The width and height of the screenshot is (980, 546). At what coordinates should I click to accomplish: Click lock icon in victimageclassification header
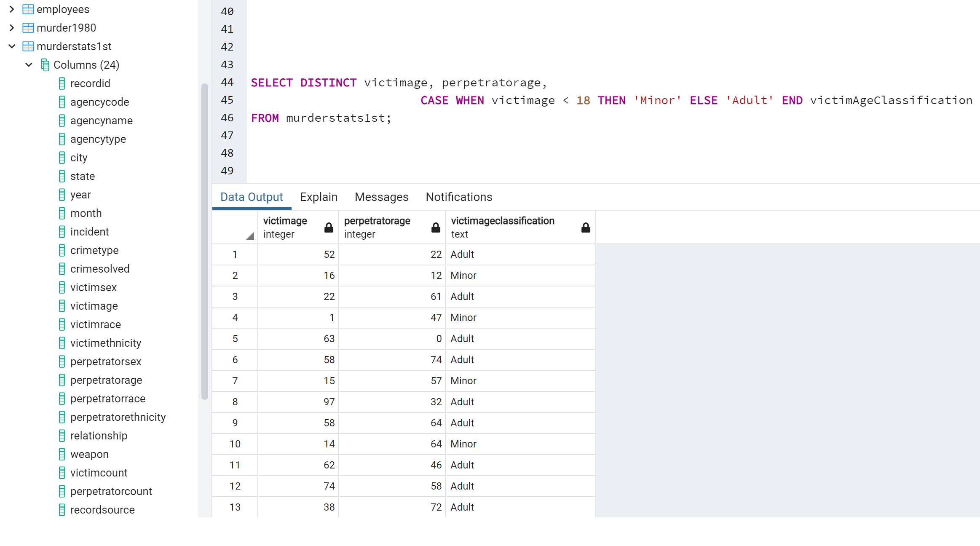(x=585, y=227)
